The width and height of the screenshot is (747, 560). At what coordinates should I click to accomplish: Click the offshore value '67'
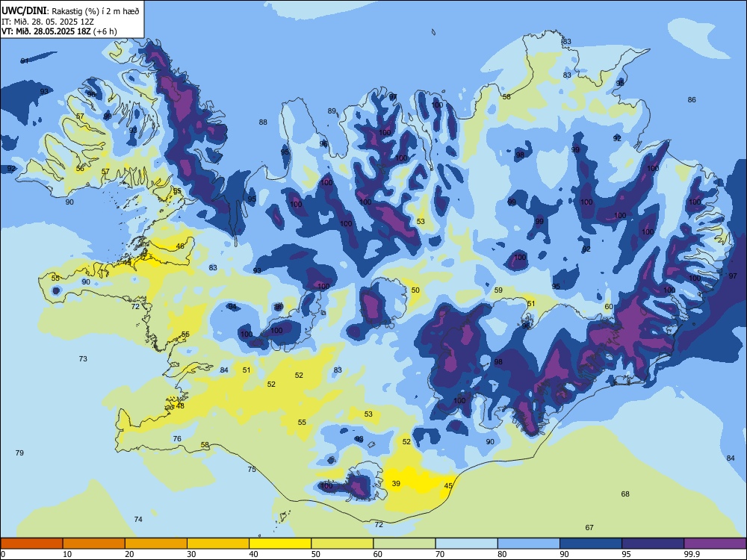[x=589, y=527]
